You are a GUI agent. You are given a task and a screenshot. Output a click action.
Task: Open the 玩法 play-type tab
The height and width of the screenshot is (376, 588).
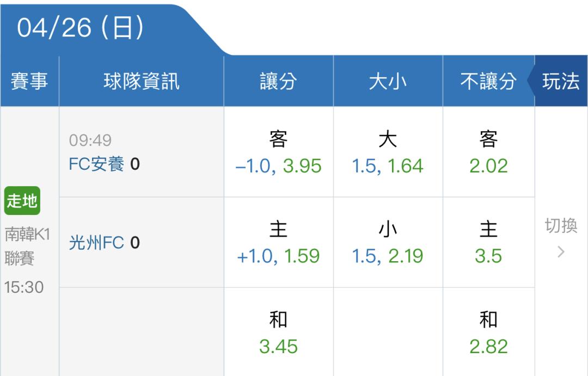tap(561, 82)
